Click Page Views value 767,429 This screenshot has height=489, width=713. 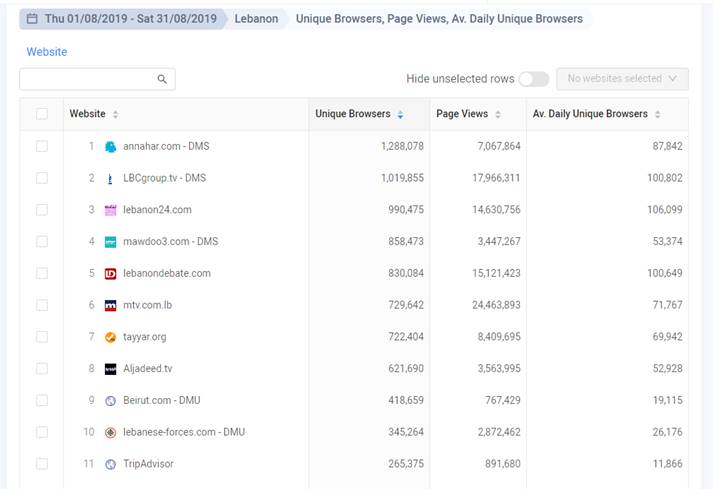pyautogui.click(x=502, y=400)
